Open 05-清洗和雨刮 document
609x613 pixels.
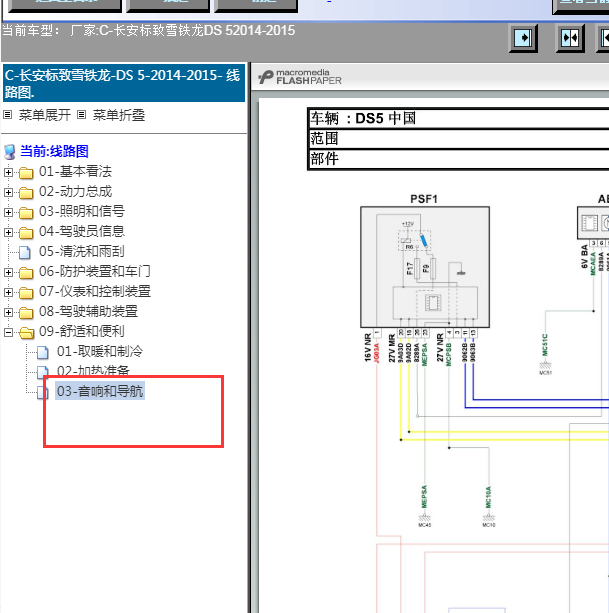point(82,251)
